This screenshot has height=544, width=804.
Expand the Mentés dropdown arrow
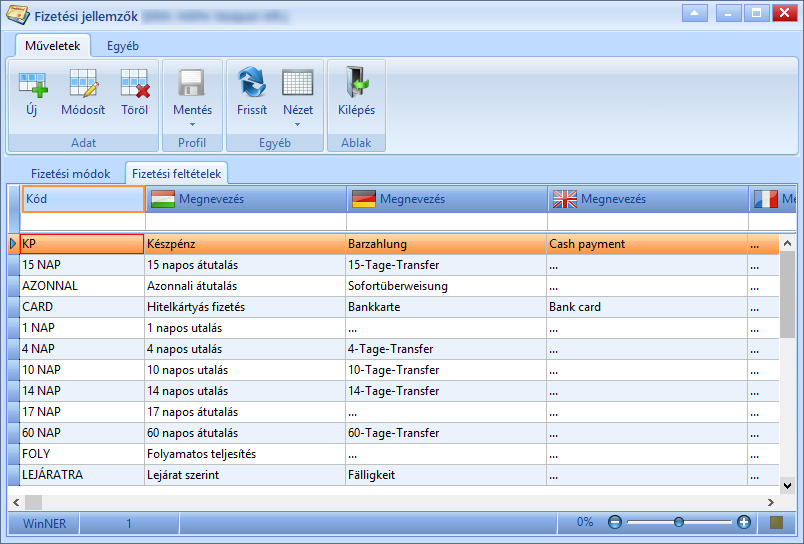click(192, 124)
